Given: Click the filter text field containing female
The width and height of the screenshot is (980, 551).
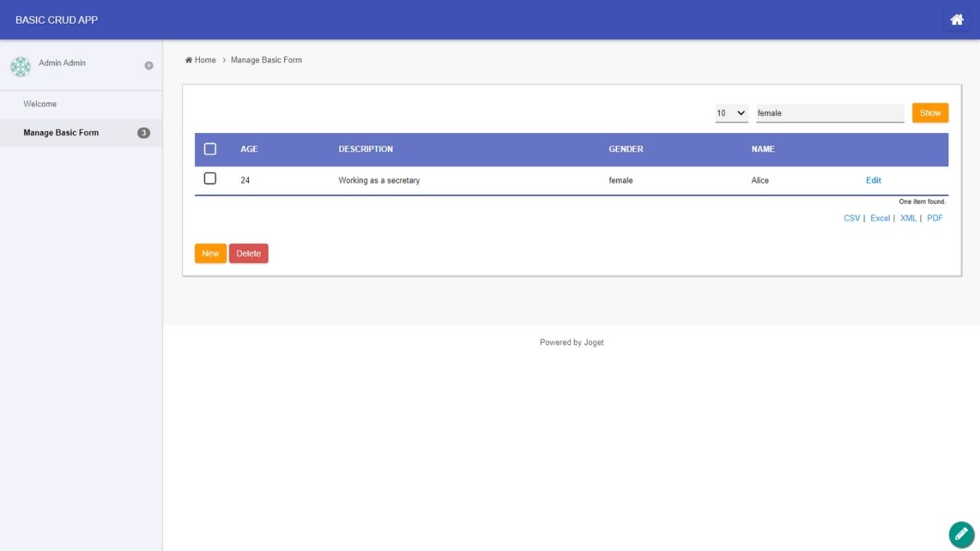Looking at the screenshot, I should point(829,113).
